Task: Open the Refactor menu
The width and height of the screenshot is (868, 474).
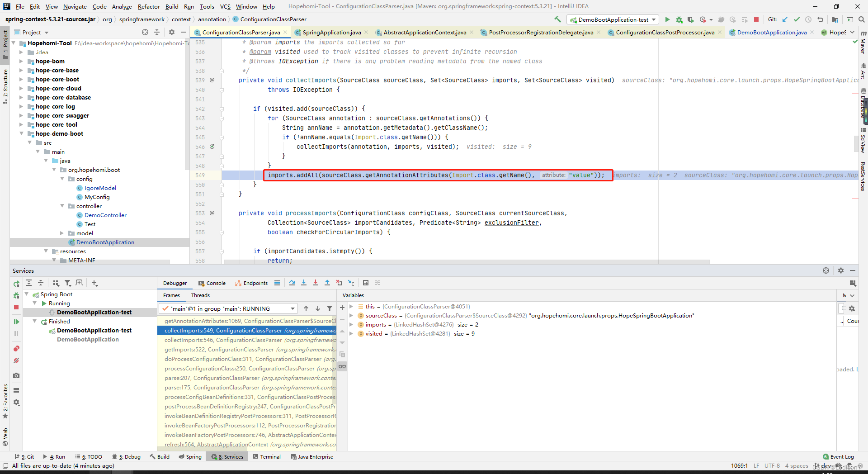Action: (x=149, y=6)
